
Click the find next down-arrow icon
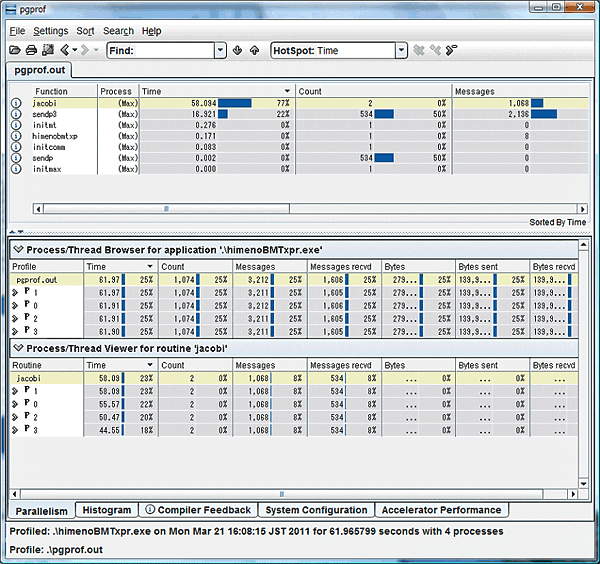(x=238, y=50)
